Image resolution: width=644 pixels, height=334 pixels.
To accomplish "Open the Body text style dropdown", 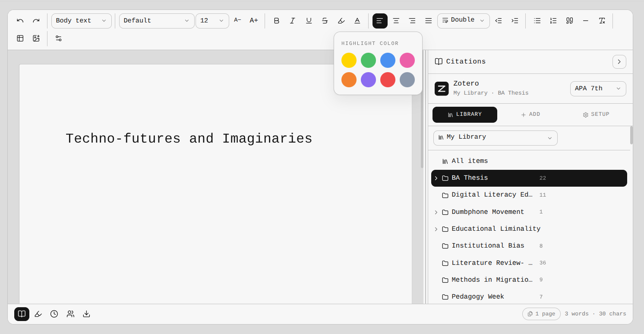I will click(82, 21).
